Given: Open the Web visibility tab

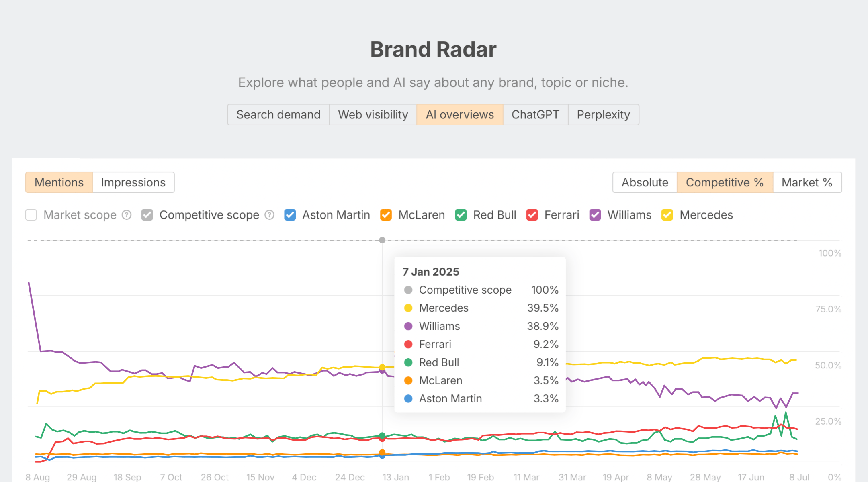Looking at the screenshot, I should 373,115.
